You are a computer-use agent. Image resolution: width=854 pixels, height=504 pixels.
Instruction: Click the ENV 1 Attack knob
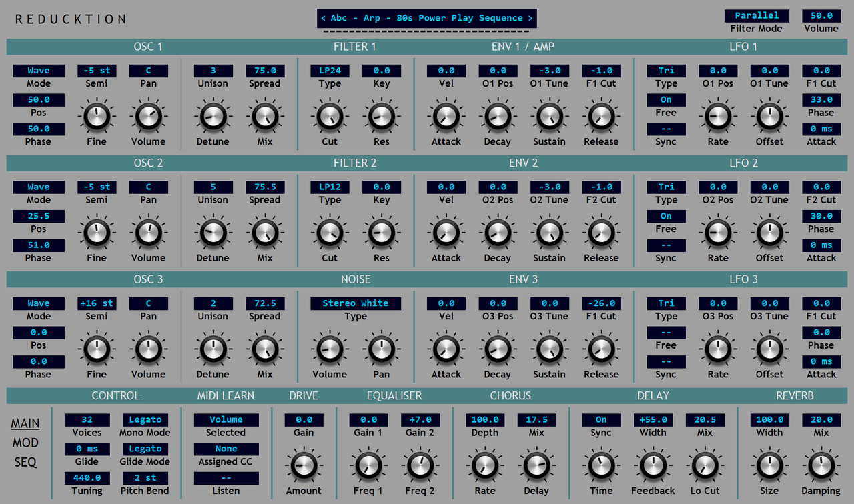click(446, 117)
